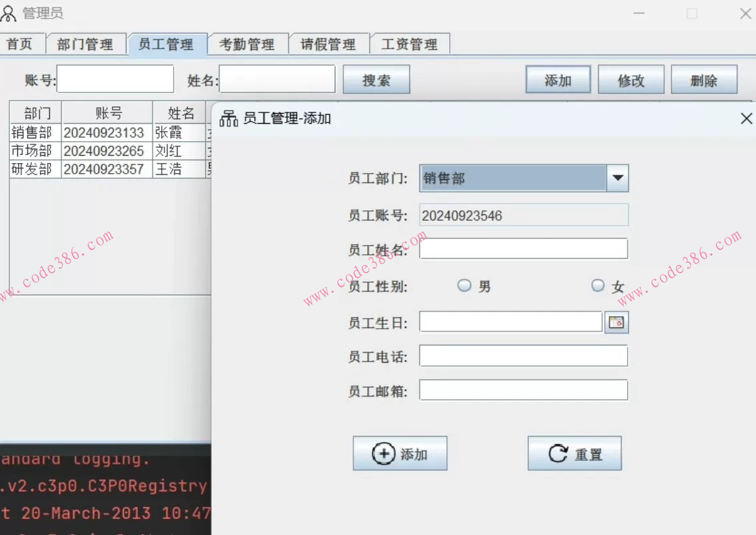Select the 女 gender radio button
Image resolution: width=756 pixels, height=535 pixels.
click(598, 285)
